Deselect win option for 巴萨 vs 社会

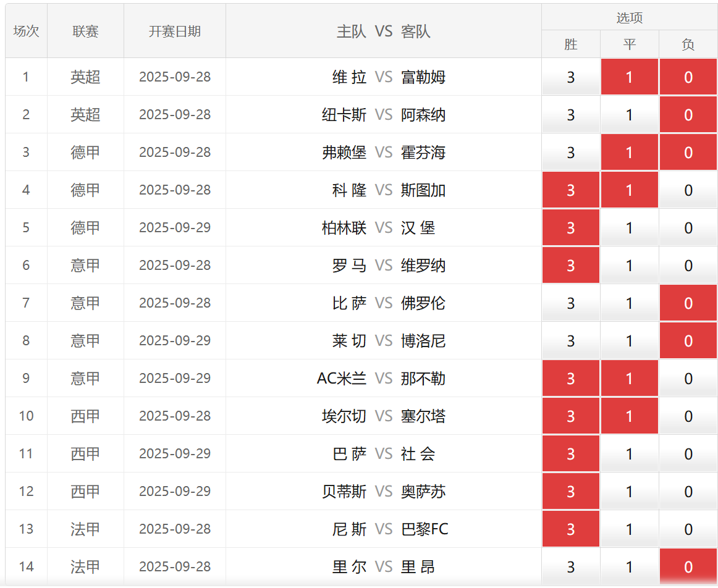click(x=570, y=454)
